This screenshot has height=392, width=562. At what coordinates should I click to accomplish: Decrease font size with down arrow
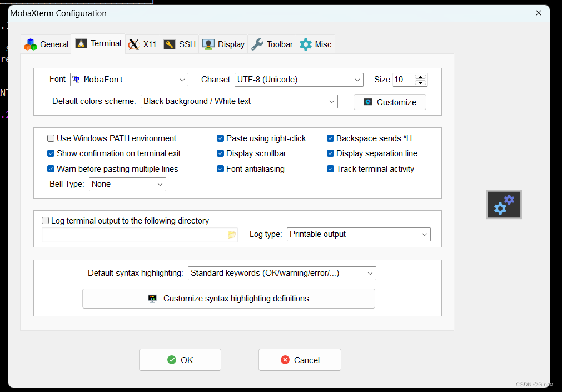click(x=420, y=83)
